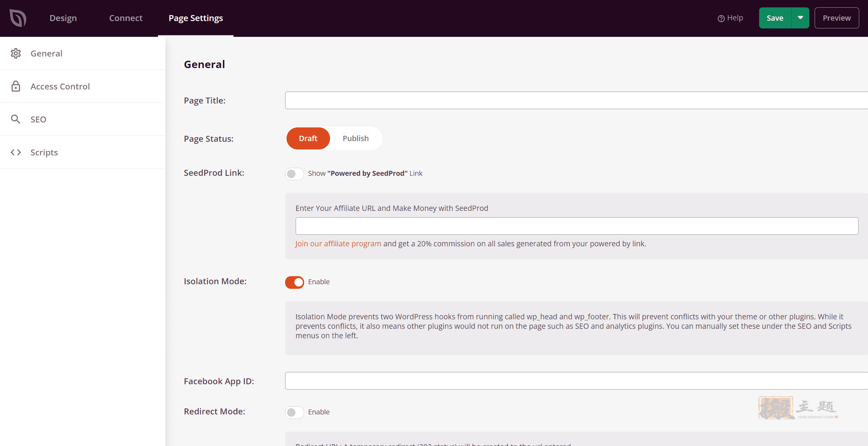Set page status to Publish

coord(356,138)
